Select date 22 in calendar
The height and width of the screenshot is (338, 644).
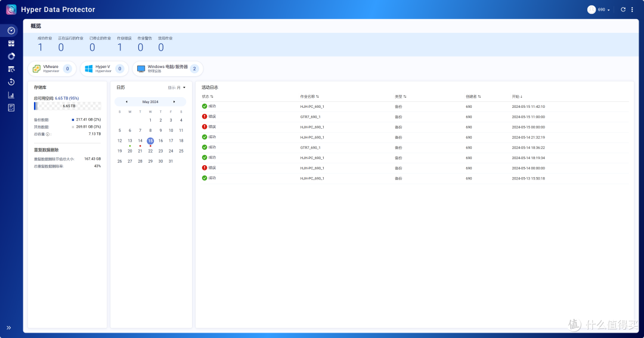click(x=150, y=151)
